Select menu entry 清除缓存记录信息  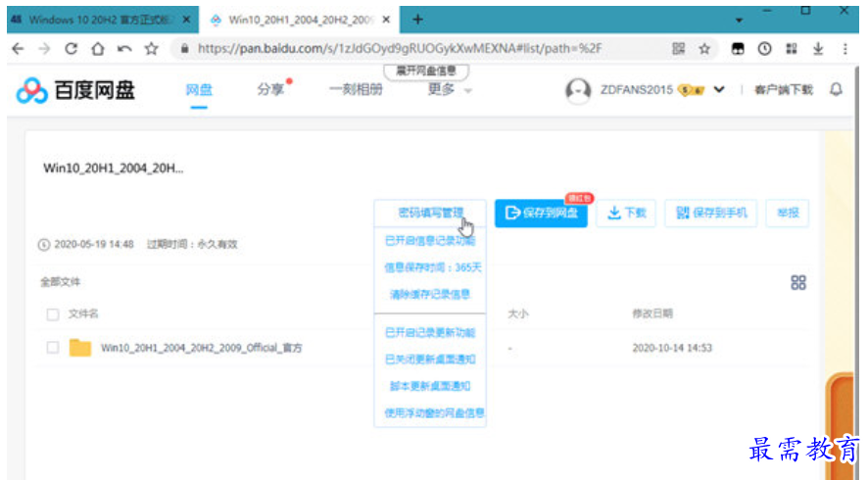430,294
